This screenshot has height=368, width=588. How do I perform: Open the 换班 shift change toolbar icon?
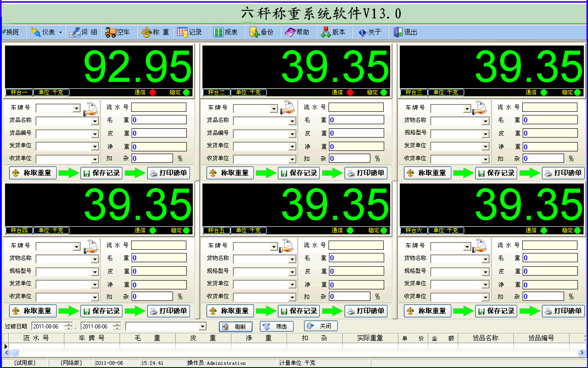[3, 32]
